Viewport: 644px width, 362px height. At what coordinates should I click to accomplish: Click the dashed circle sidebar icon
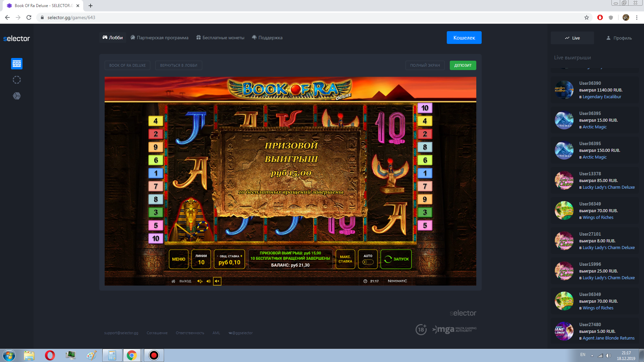click(x=17, y=80)
